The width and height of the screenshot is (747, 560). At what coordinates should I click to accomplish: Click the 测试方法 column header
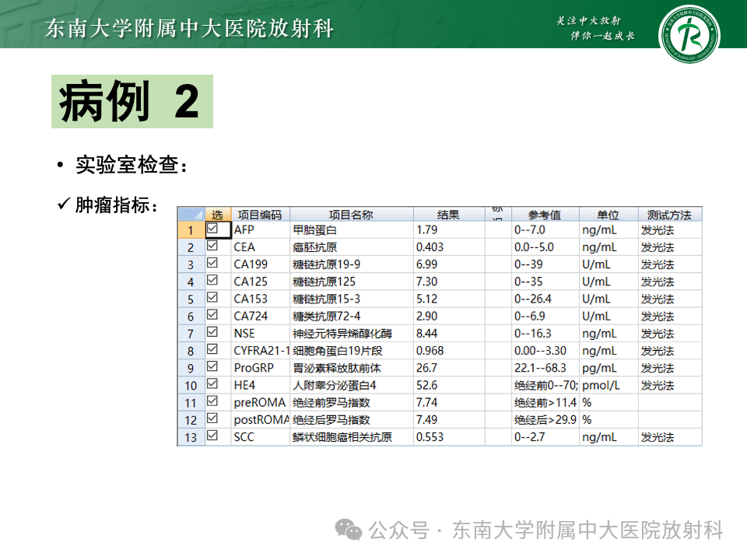(x=670, y=215)
